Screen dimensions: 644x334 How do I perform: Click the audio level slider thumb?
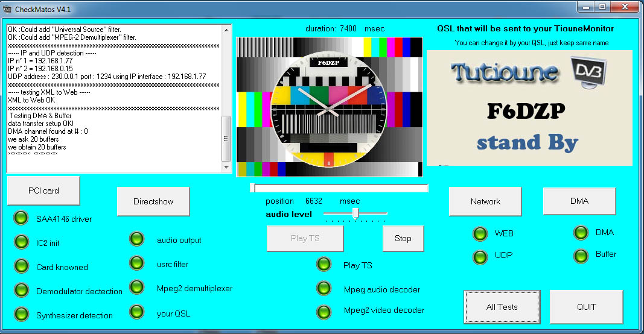355,213
